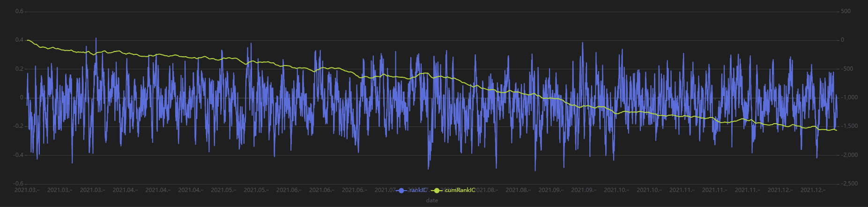Click the blue rankIC legend marker
The width and height of the screenshot is (868, 207).
(x=401, y=190)
